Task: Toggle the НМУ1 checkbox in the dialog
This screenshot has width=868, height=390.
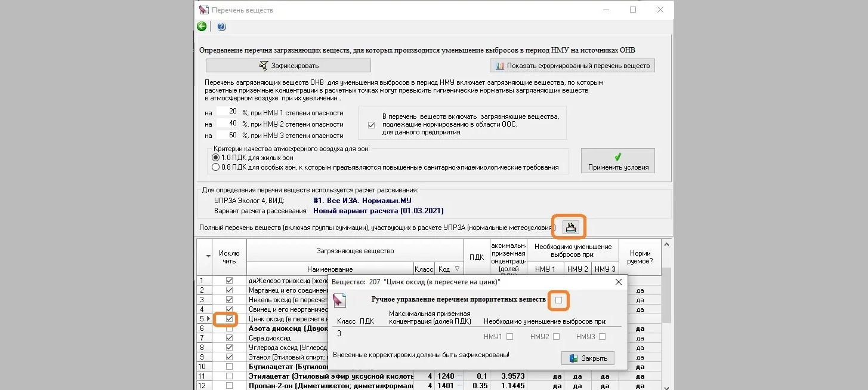Action: 509,337
